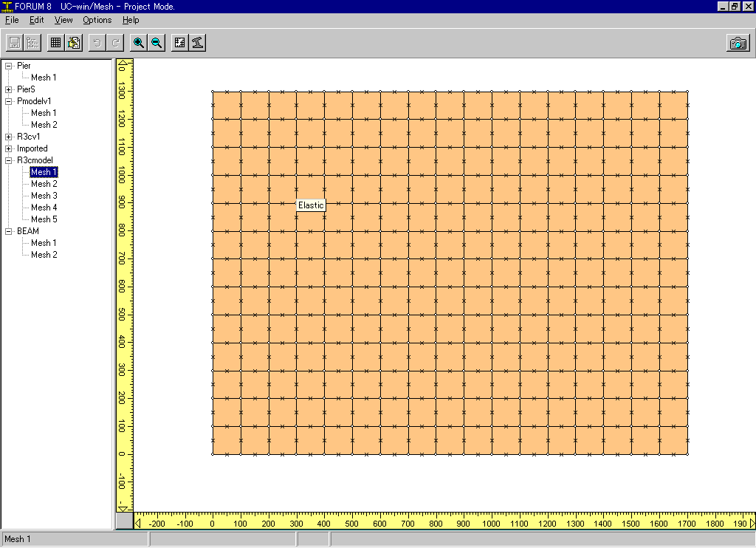
Task: Select the R3cmodel project label
Action: point(35,160)
